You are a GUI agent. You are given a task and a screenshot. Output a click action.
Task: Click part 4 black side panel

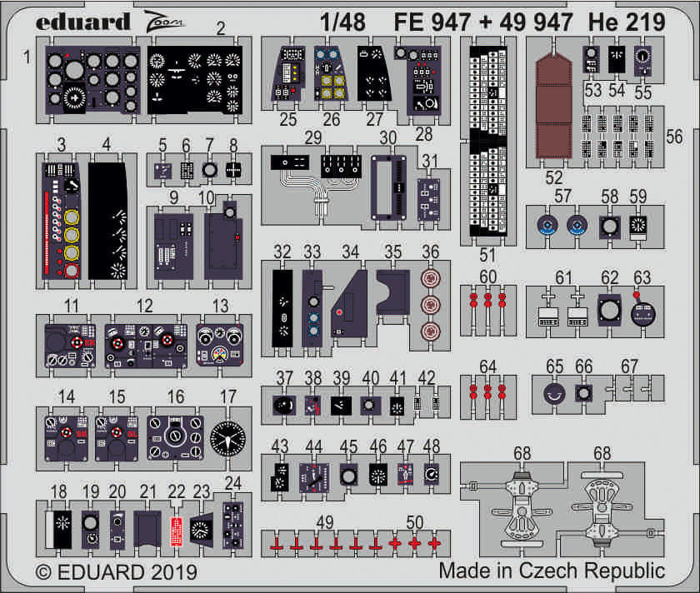pyautogui.click(x=107, y=221)
